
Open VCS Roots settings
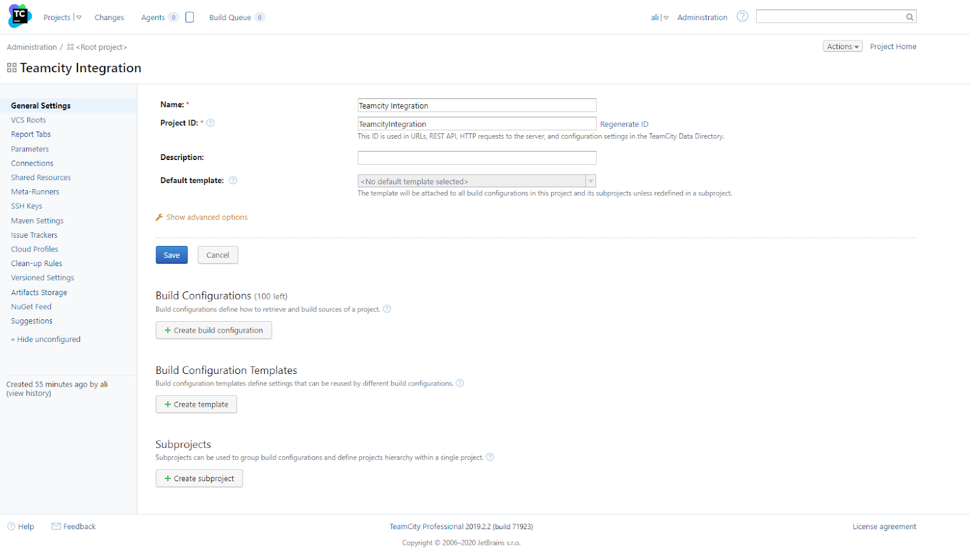click(28, 120)
